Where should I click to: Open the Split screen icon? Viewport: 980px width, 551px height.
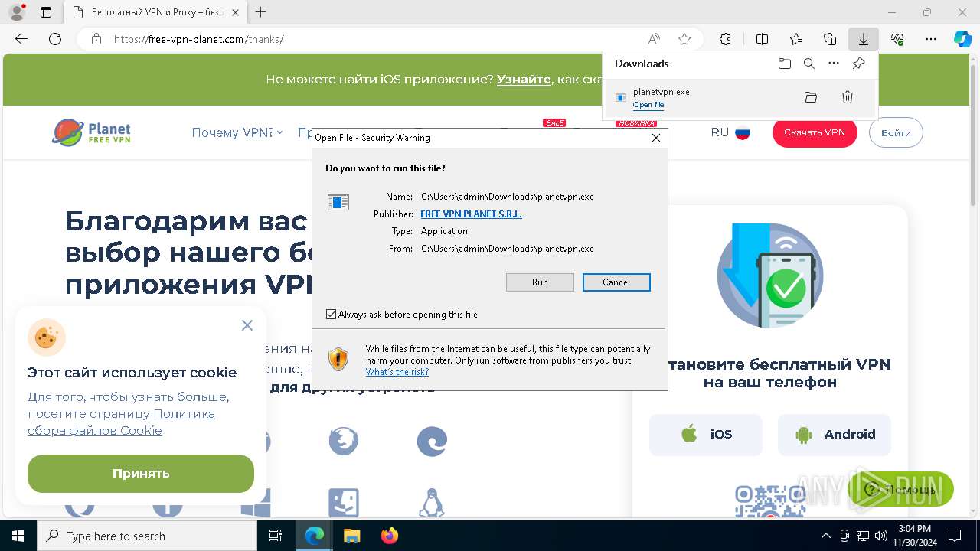click(x=762, y=39)
